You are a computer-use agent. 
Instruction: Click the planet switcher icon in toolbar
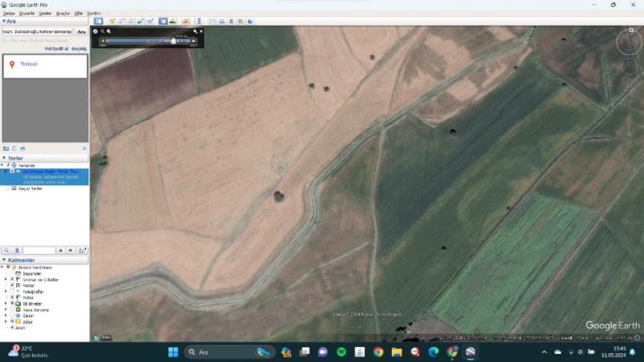pos(183,21)
